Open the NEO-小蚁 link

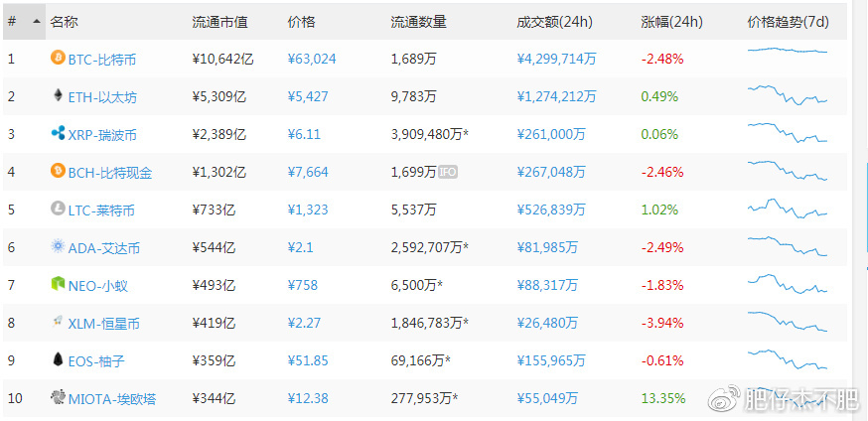(98, 286)
